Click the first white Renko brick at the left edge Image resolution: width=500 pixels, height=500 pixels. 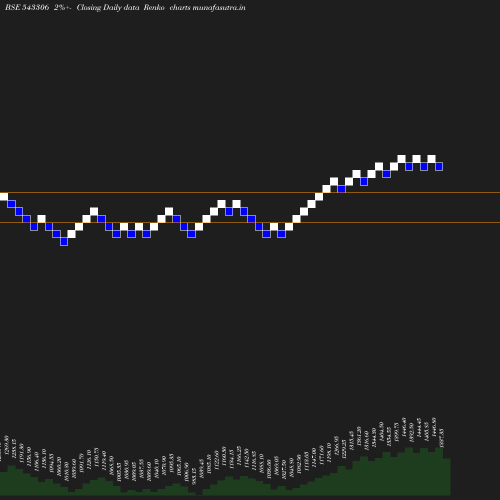[x=4, y=197]
